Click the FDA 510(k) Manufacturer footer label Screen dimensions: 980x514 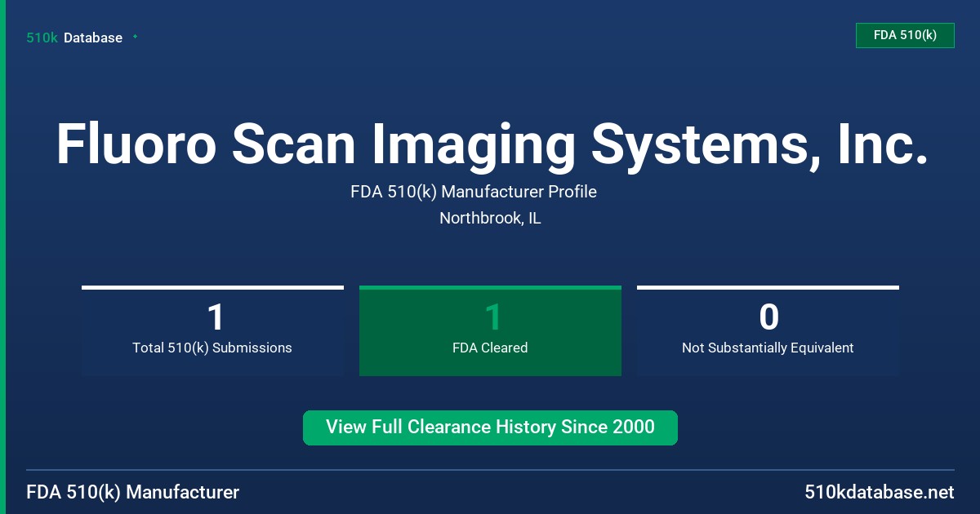tap(133, 492)
